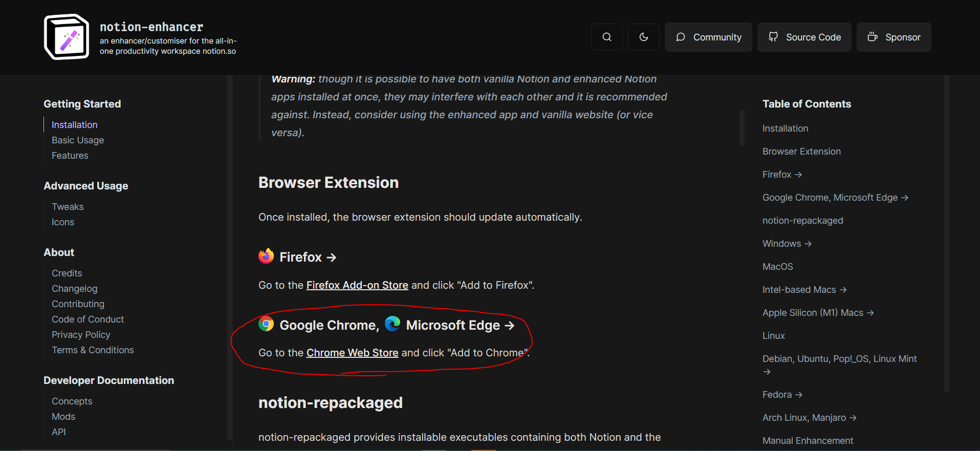Click the About sidebar heading

pyautogui.click(x=59, y=252)
